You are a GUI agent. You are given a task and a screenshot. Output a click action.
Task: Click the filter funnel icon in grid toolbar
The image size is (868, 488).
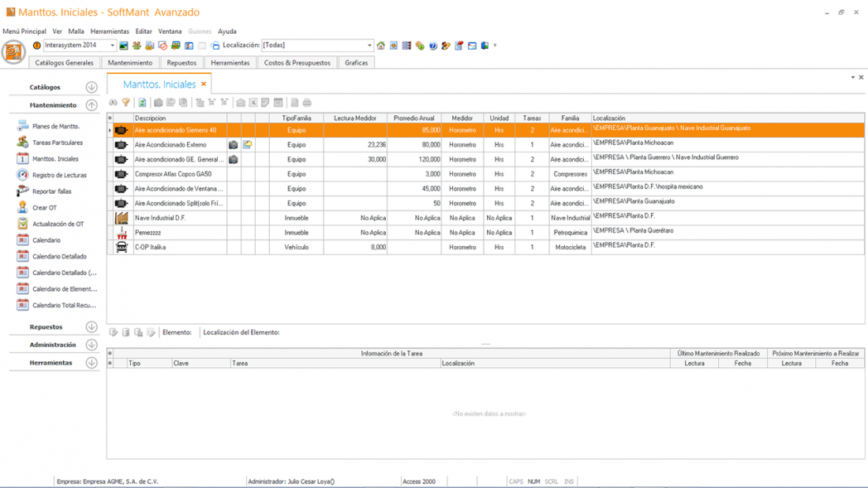click(126, 102)
